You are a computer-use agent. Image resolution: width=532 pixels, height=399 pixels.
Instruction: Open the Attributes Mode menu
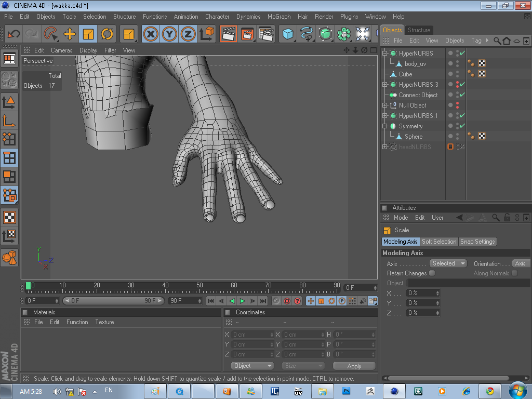[401, 218]
